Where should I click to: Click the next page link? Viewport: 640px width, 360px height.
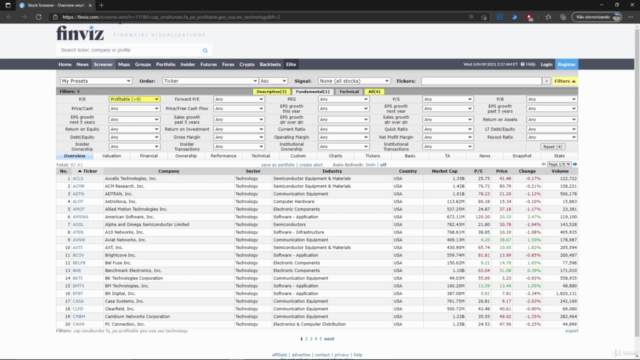(329, 339)
